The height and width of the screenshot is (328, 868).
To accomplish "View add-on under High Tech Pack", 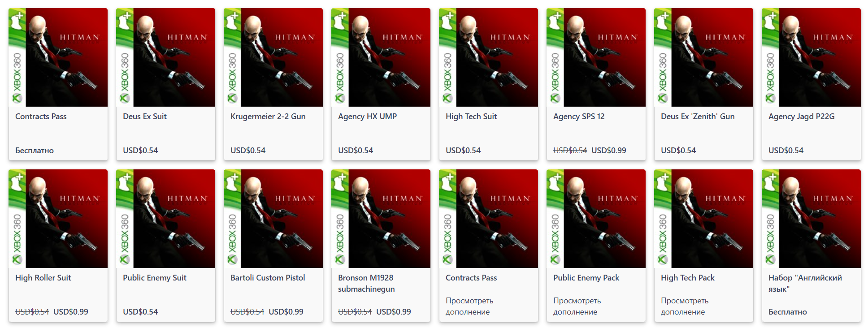I will [685, 306].
